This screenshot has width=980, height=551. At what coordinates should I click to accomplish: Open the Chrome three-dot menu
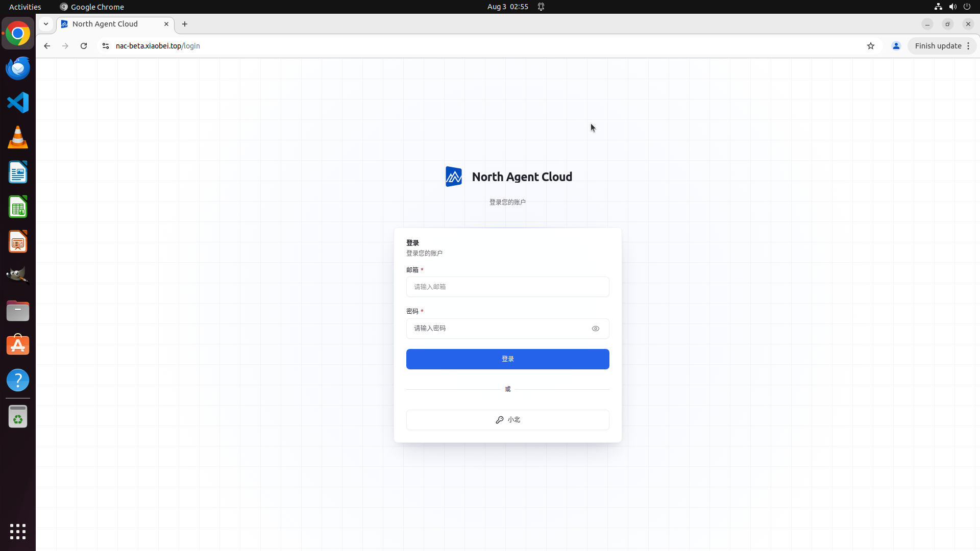point(968,46)
